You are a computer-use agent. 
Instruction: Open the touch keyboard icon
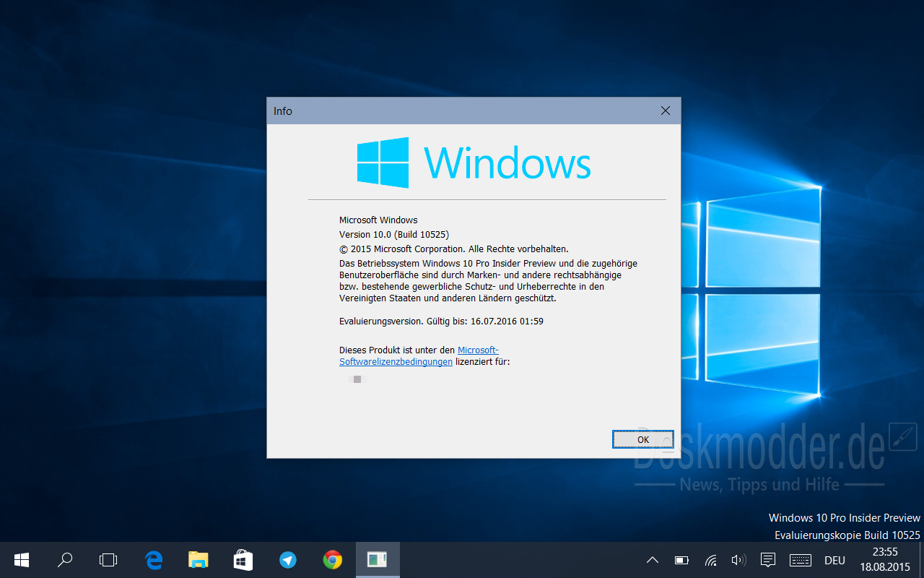(801, 560)
